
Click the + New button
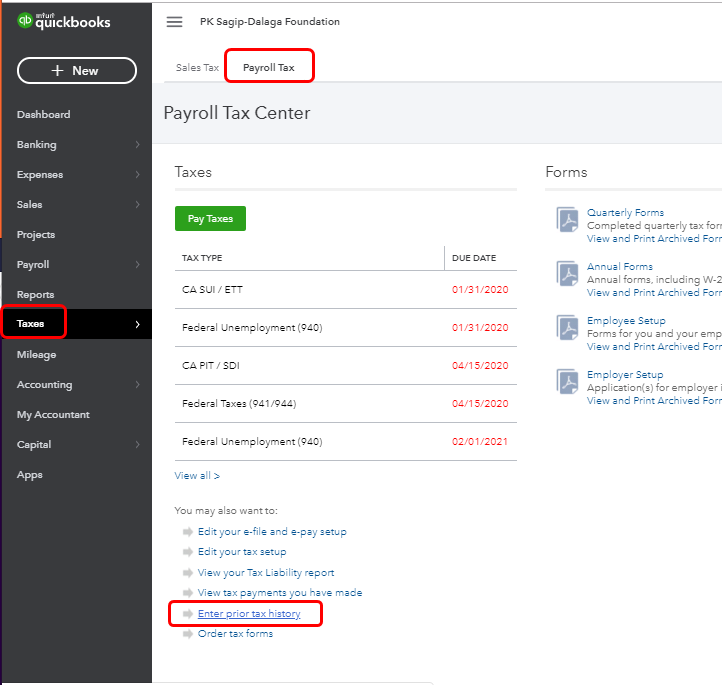pyautogui.click(x=77, y=70)
